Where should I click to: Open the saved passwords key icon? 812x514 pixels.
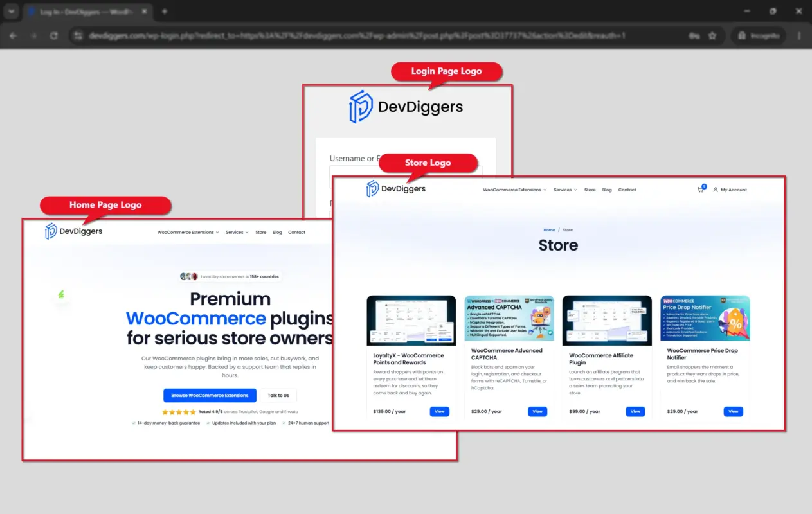[x=695, y=36]
